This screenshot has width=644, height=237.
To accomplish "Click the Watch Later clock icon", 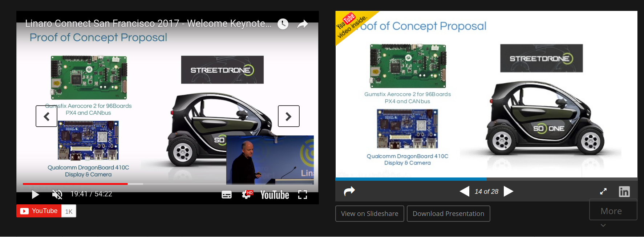I will click(283, 24).
